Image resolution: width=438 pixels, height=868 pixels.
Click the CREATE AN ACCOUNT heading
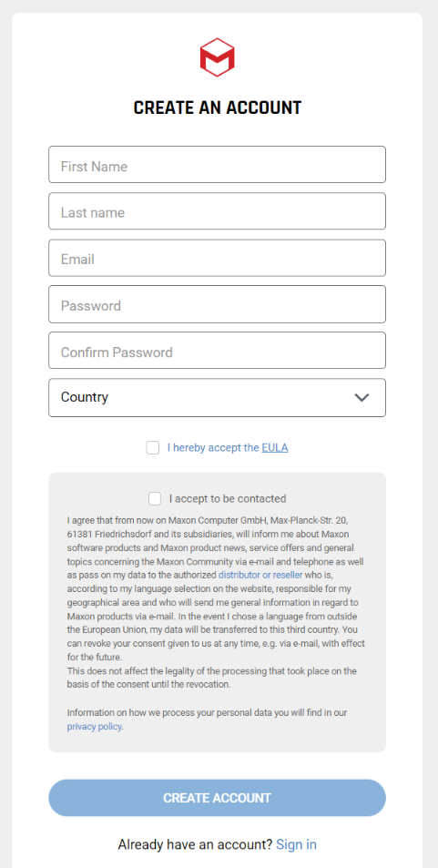pos(218,107)
